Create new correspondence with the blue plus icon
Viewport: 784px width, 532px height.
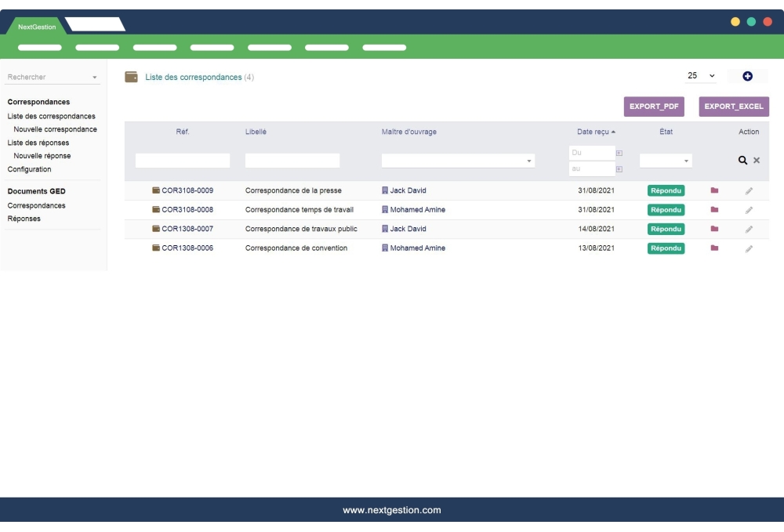tap(749, 75)
